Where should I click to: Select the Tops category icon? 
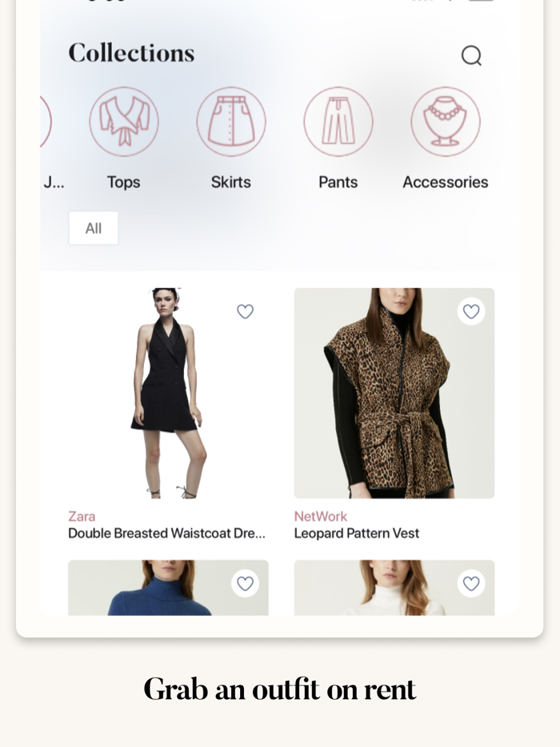coord(124,122)
